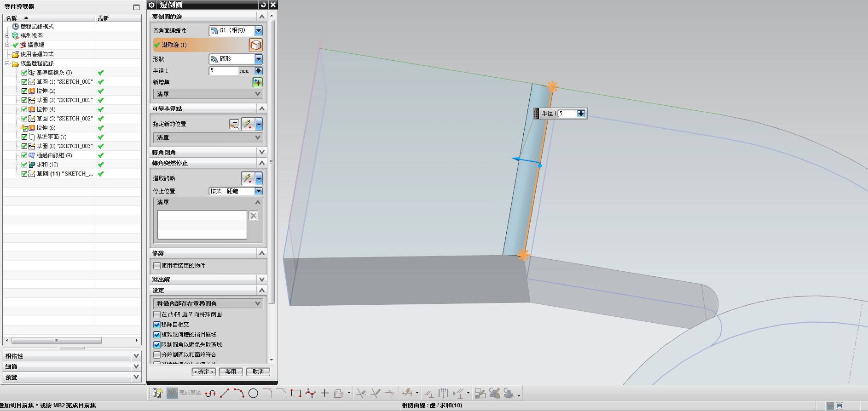Click the Display Sketch Constraints icon
The width and height of the screenshot is (868, 411).
tap(458, 393)
